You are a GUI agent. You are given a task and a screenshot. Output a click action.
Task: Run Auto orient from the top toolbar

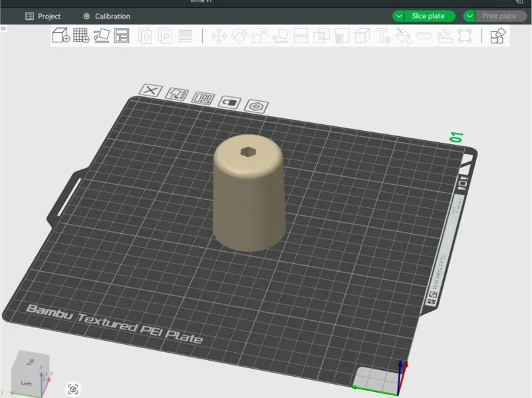102,36
